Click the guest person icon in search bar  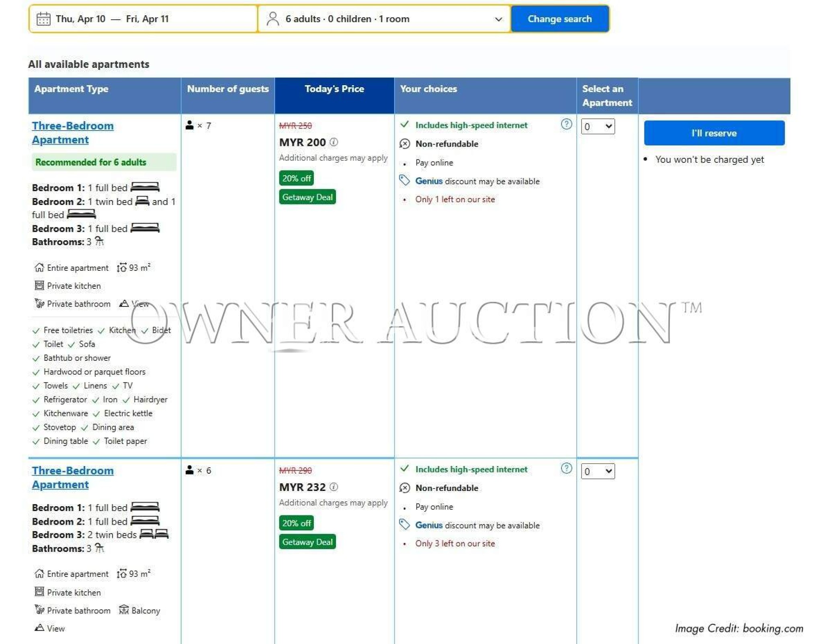[x=272, y=19]
